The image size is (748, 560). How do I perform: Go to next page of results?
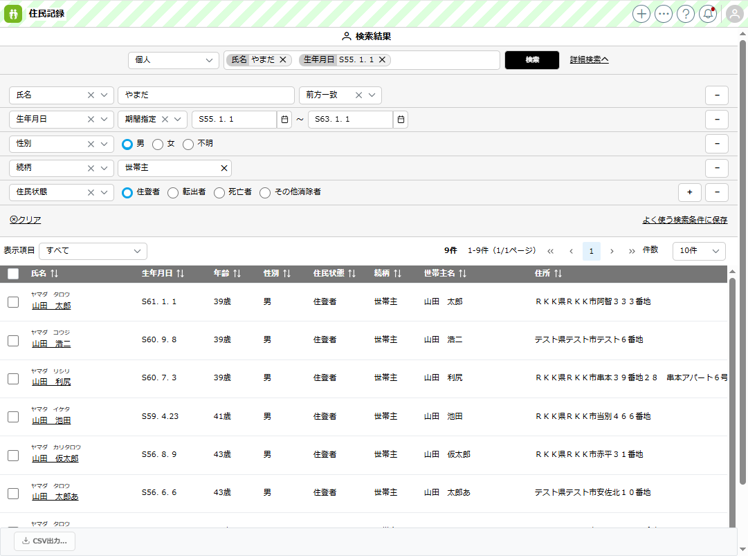(612, 251)
